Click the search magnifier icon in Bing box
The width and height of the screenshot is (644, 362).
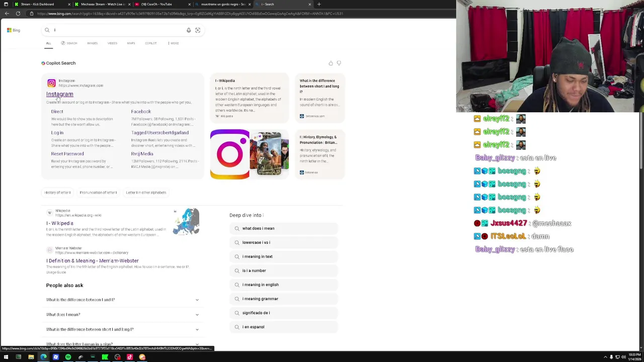(x=47, y=30)
